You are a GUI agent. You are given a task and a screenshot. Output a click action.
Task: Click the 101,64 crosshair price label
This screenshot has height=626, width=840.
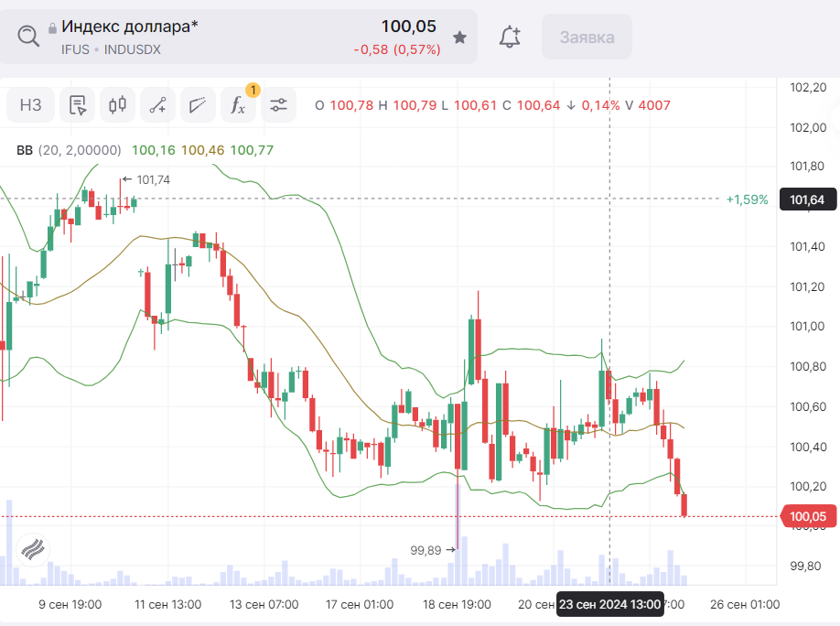(x=805, y=200)
